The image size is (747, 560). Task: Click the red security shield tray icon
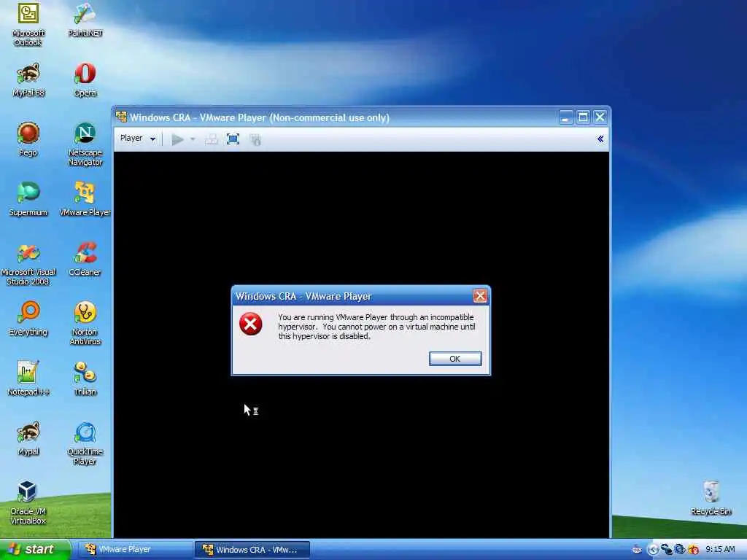coord(693,550)
